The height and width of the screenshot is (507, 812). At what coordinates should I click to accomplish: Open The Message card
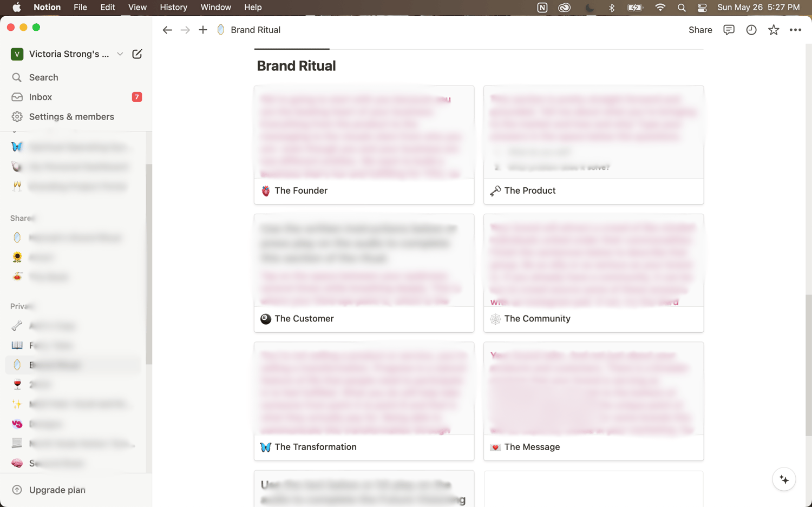[593, 401]
